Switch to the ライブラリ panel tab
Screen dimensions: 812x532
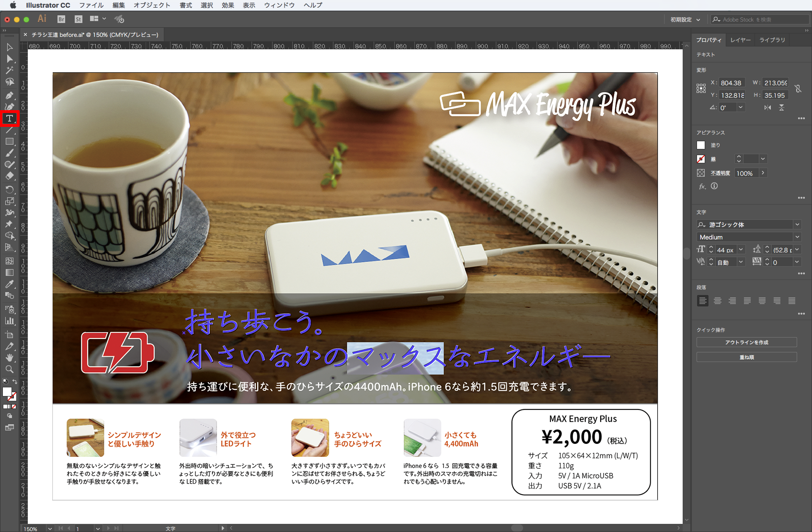click(x=772, y=40)
